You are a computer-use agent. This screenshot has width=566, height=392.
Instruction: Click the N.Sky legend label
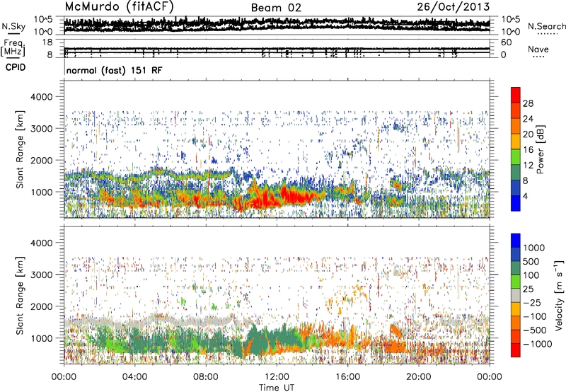pos(13,26)
